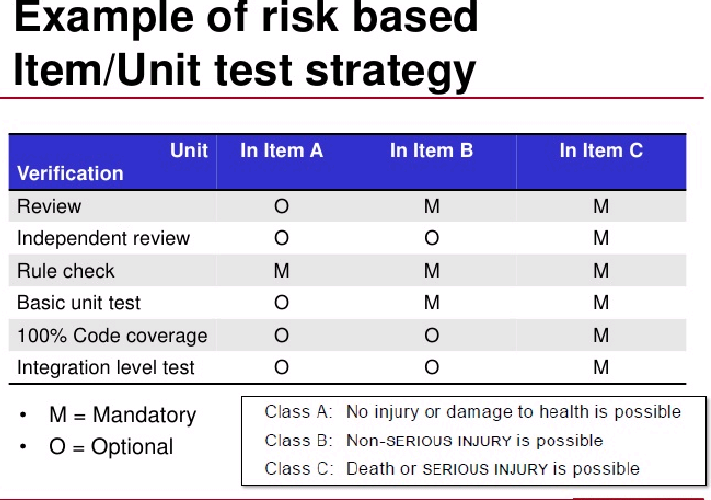
Task: Select the "In Item A" column header
Action: click(282, 150)
